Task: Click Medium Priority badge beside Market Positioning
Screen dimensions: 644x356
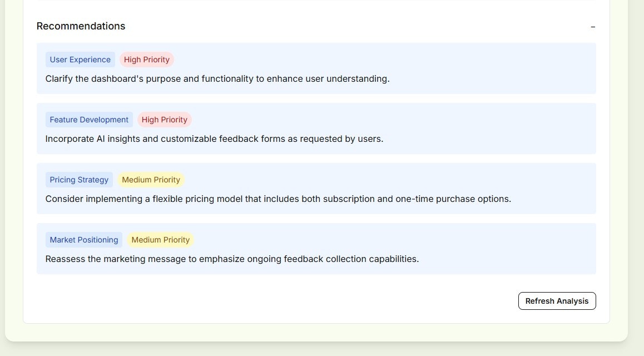Action: (161, 240)
